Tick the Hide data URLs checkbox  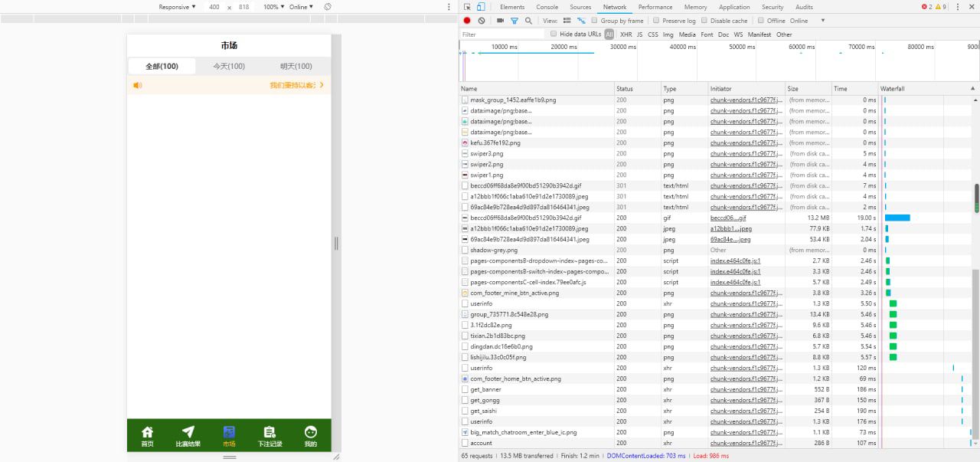point(554,34)
